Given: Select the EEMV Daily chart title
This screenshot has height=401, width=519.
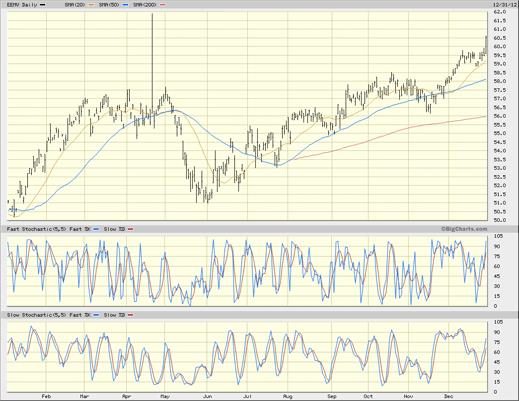Looking at the screenshot, I should (x=22, y=5).
